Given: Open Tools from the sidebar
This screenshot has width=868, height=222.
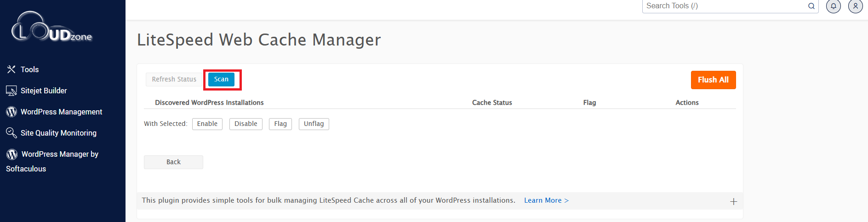Looking at the screenshot, I should (29, 69).
